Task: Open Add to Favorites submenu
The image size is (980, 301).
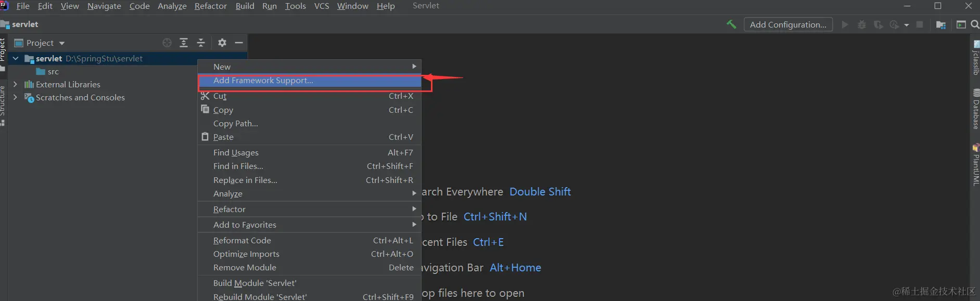Action: click(x=309, y=225)
